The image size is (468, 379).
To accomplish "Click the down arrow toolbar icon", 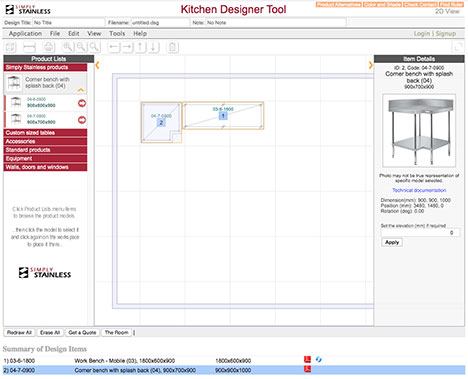I will tap(153, 47).
